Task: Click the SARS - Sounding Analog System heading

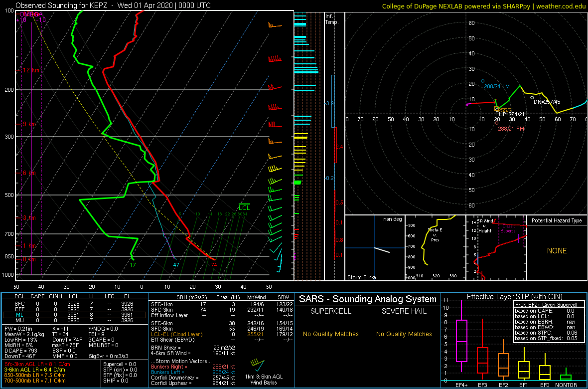Action: pos(368,300)
